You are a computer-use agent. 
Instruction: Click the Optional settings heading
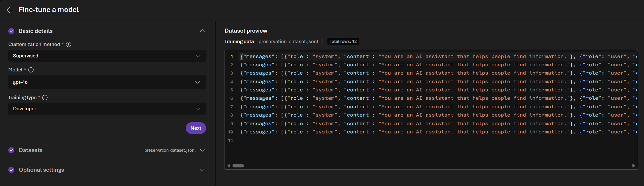41,170
